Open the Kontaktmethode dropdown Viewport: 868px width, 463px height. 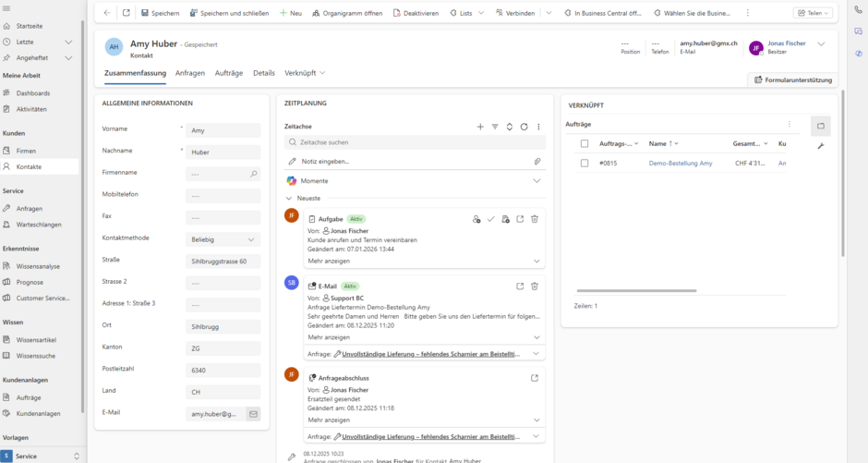(x=223, y=239)
